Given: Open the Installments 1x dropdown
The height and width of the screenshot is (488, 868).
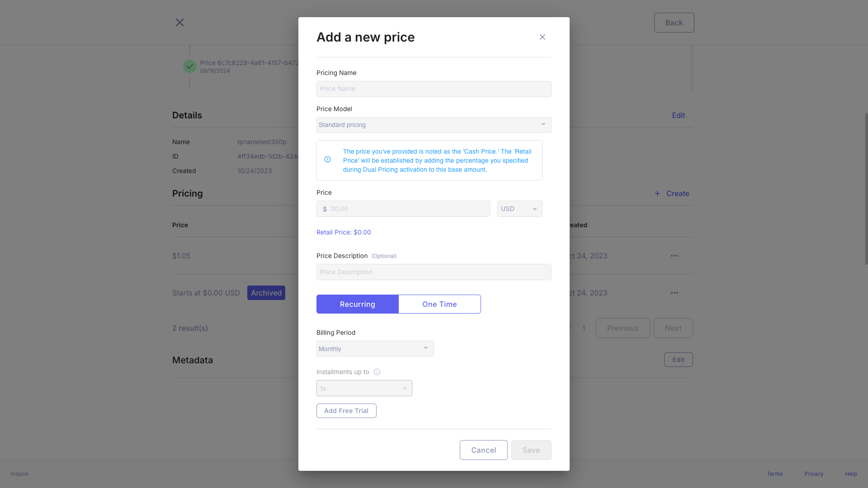Looking at the screenshot, I should 364,388.
